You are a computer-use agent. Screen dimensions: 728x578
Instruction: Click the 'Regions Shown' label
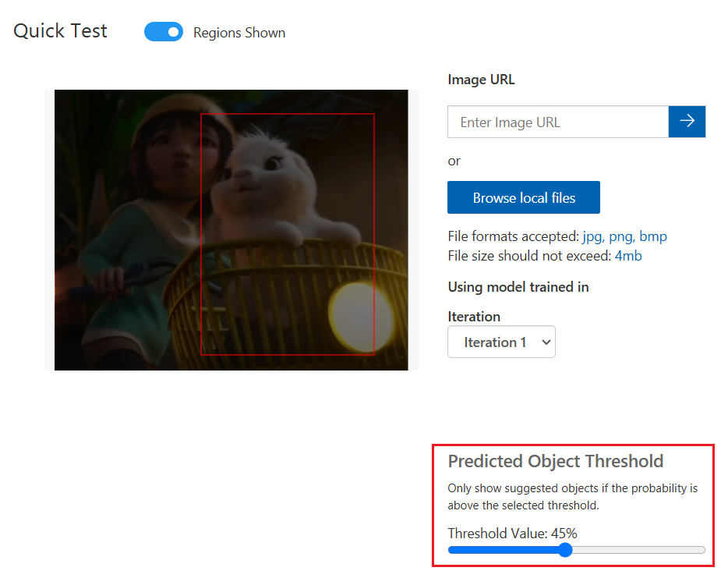point(239,33)
